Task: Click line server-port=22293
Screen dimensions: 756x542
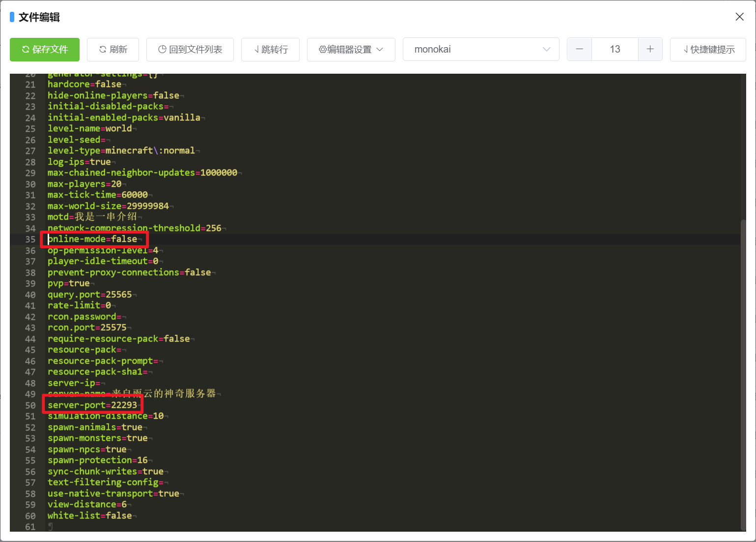Action: click(92, 405)
